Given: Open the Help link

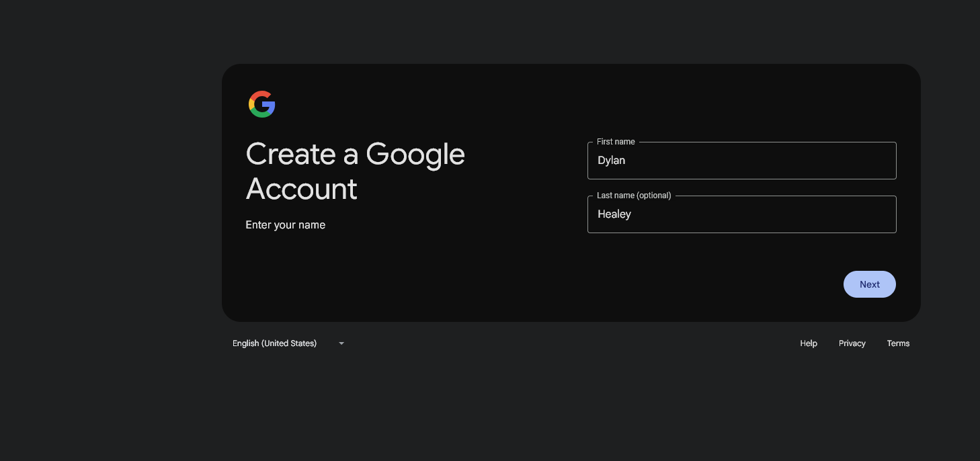Looking at the screenshot, I should pos(808,343).
